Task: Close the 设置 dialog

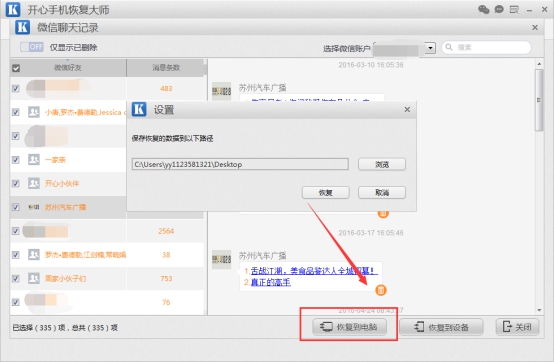Action: (407, 109)
